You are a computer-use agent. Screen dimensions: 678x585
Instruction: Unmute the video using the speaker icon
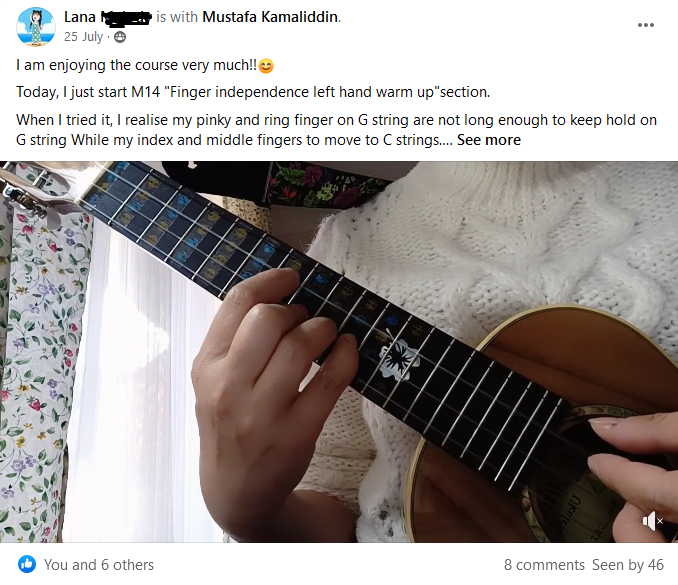pyautogui.click(x=652, y=521)
